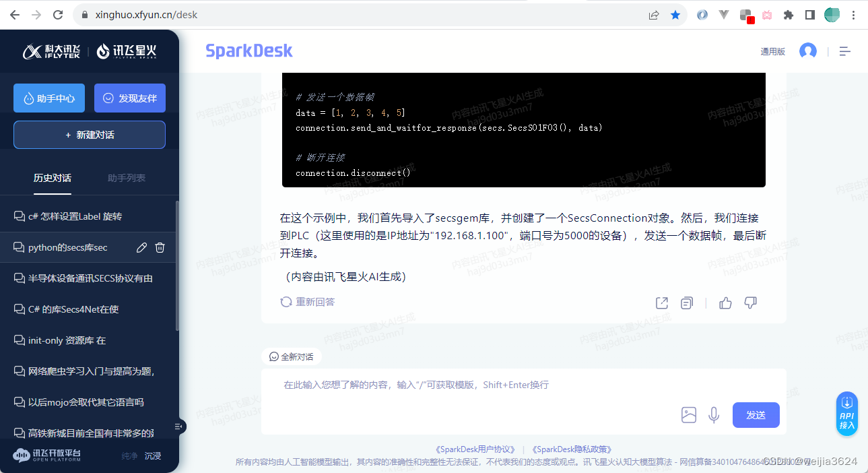The image size is (868, 473).
Task: Open conversation c# 怎样设置Label 旋转
Action: click(88, 216)
